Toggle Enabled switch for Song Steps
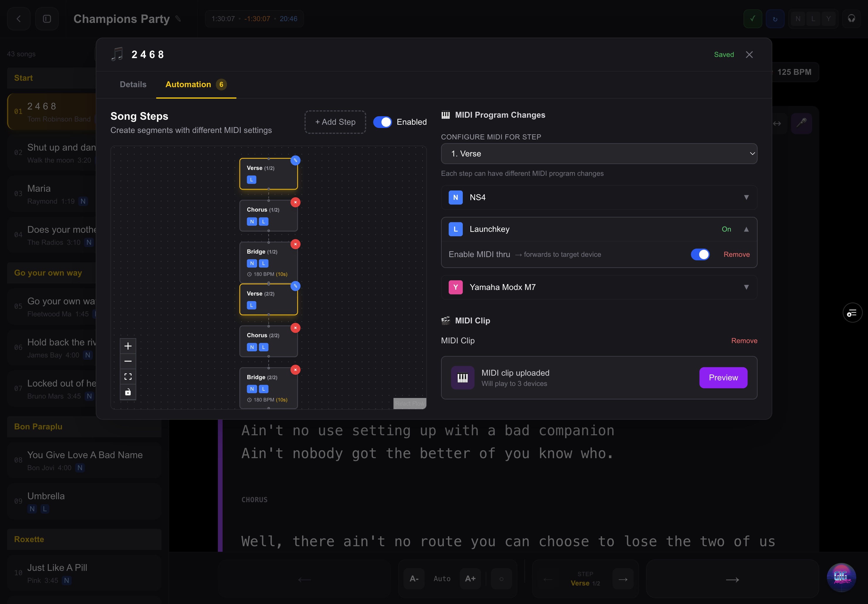The width and height of the screenshot is (868, 604). tap(383, 122)
